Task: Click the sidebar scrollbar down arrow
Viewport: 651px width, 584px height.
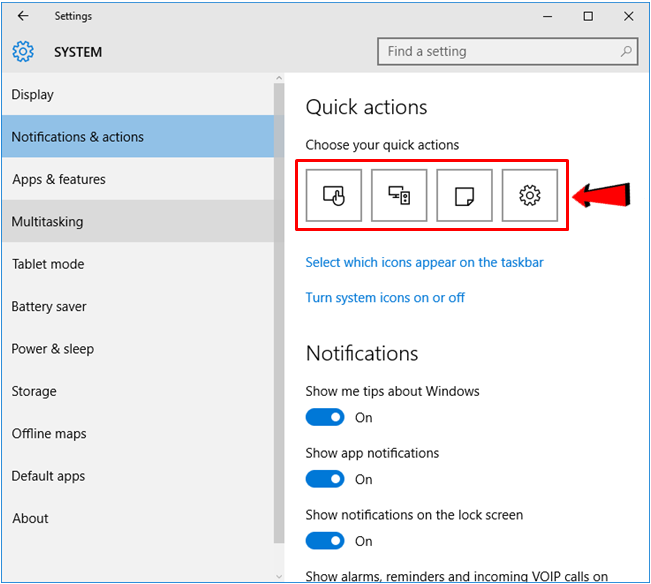Action: 279,576
